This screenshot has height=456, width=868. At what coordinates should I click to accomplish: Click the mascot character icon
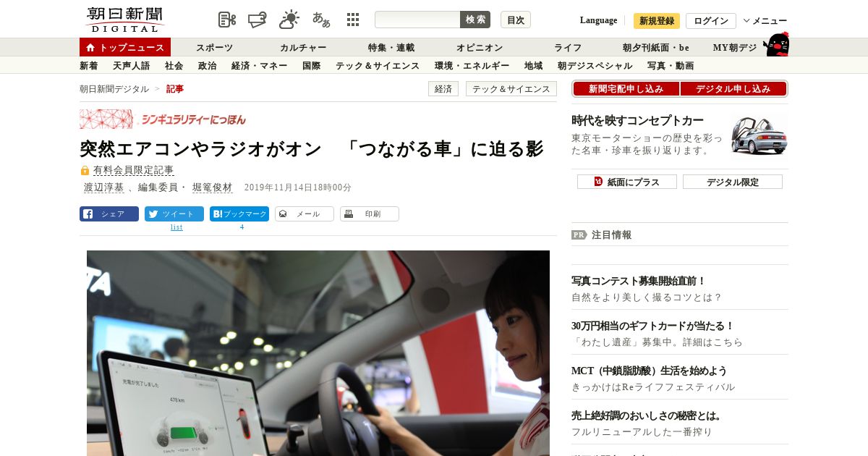pos(777,44)
